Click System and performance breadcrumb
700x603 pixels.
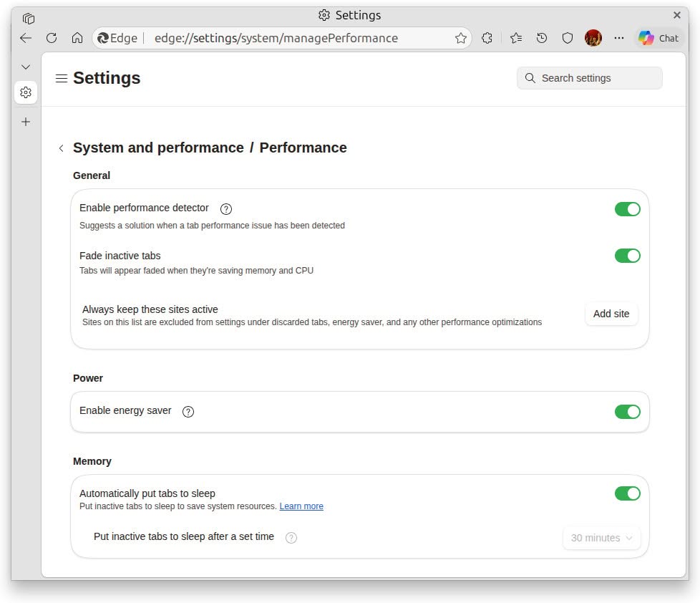tap(158, 148)
